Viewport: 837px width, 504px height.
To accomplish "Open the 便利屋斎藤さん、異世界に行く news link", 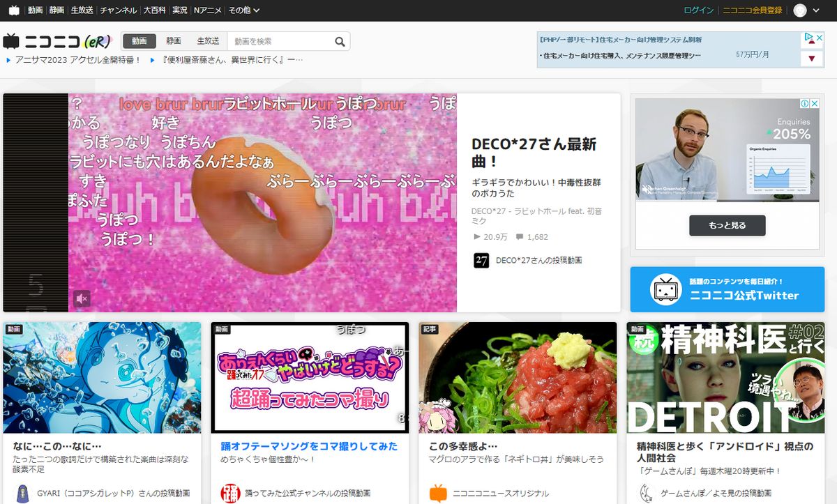I will 233,60.
